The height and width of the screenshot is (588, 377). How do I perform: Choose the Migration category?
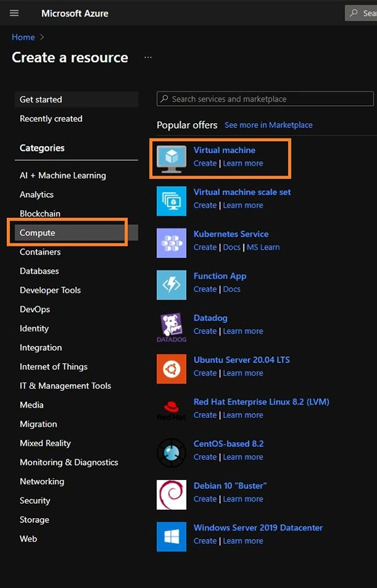38,424
